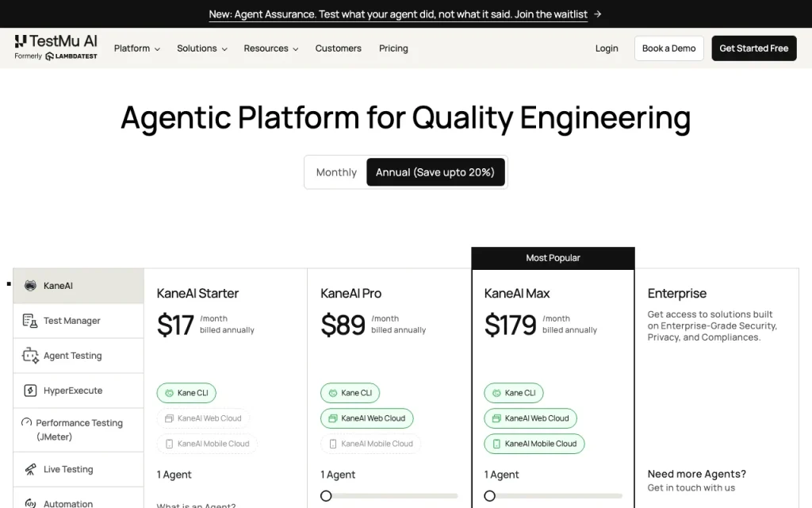Click Kane CLI icon in KaneAI Max
Image resolution: width=812 pixels, height=508 pixels.
[496, 393]
